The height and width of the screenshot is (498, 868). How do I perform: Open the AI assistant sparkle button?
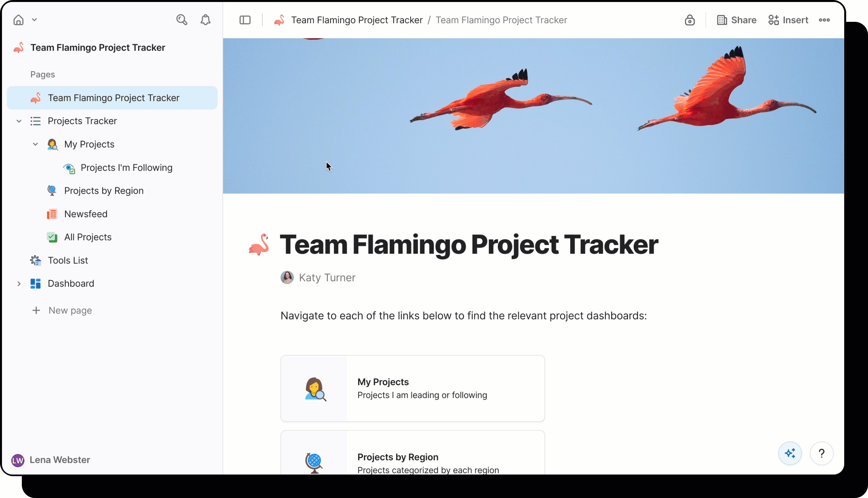click(x=790, y=453)
